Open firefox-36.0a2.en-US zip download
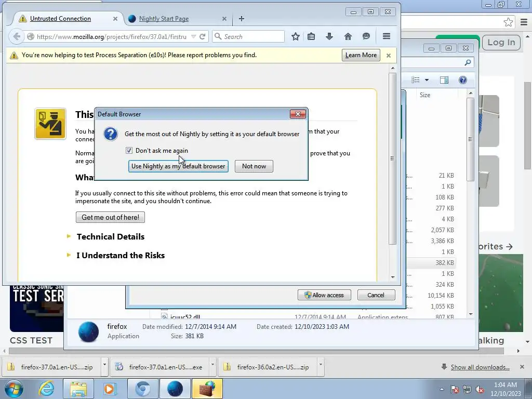 pos(268,367)
